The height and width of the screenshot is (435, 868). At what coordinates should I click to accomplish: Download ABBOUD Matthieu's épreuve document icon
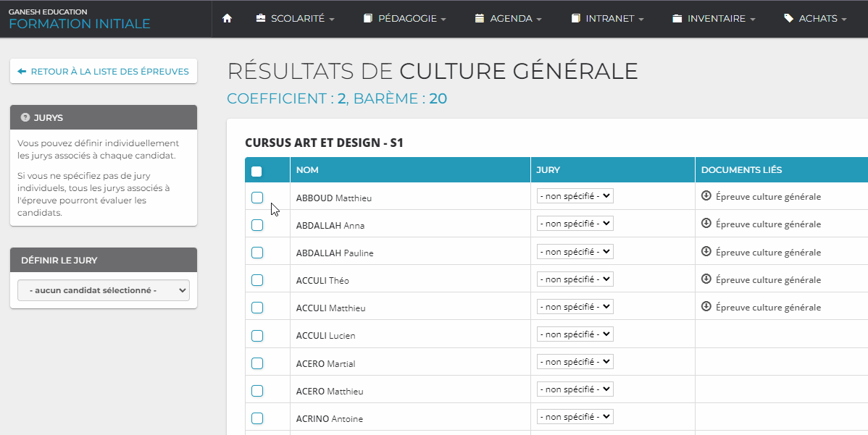coord(706,195)
